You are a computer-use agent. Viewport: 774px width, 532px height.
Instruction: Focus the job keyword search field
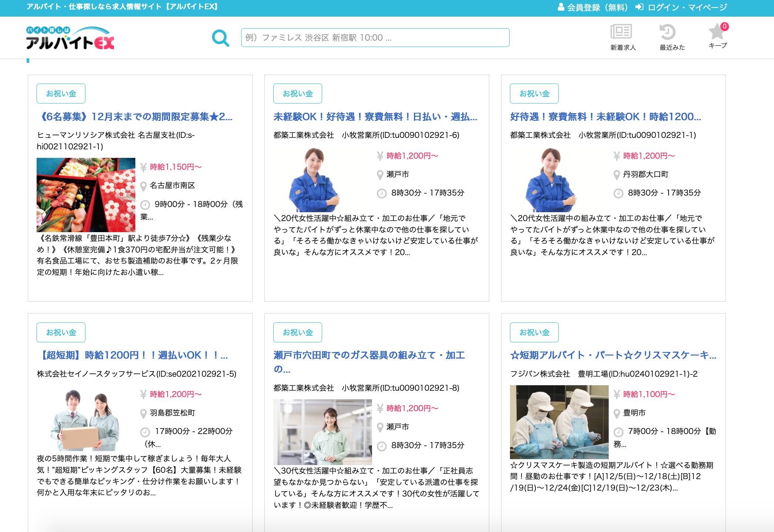click(375, 37)
